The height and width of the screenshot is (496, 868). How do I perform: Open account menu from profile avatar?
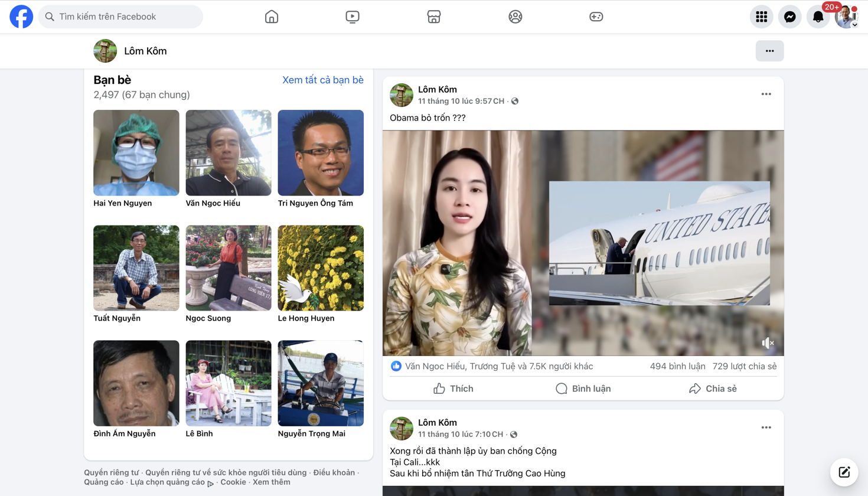click(846, 17)
